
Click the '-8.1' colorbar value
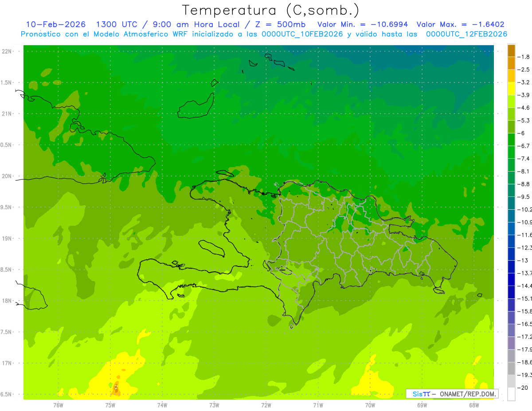pyautogui.click(x=524, y=171)
